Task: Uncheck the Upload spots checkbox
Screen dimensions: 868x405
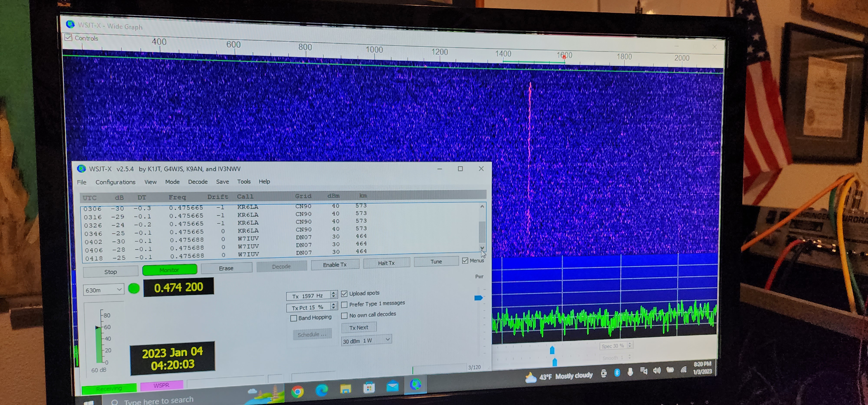Action: 344,294
